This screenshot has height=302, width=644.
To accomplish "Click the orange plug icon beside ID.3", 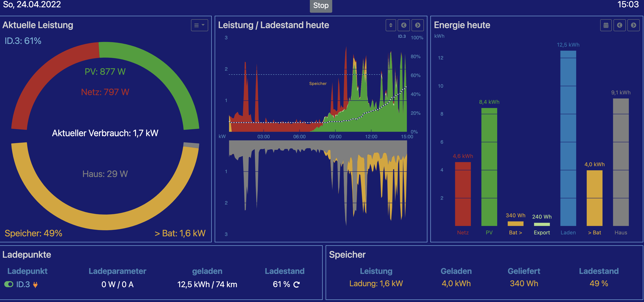I will tap(35, 284).
